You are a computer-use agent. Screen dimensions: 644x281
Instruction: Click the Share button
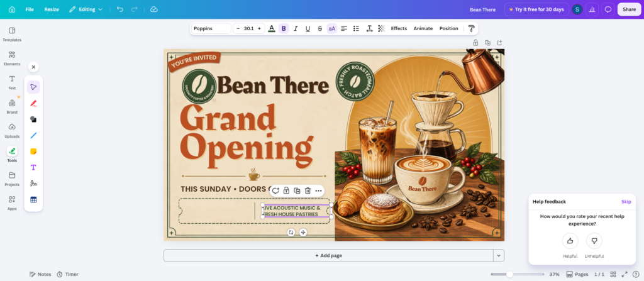coord(629,9)
